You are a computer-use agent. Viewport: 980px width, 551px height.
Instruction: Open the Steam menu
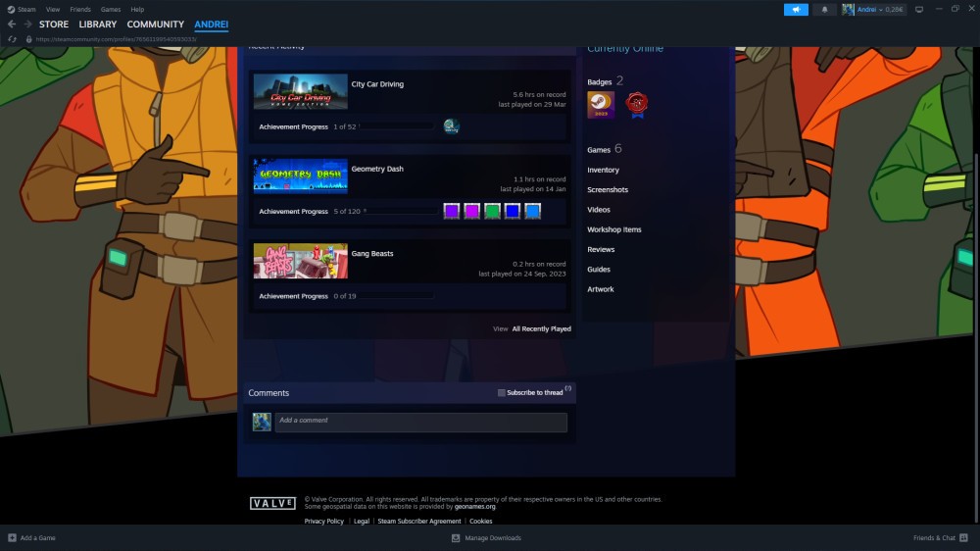coord(26,10)
